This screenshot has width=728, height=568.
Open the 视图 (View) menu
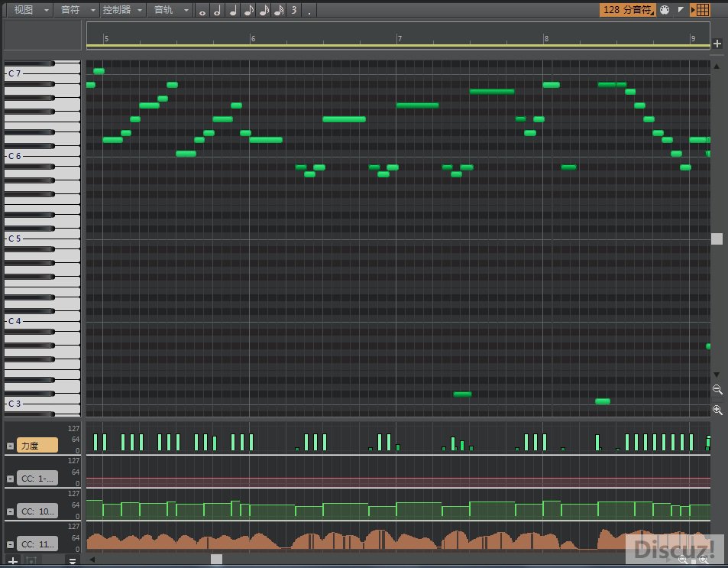click(x=24, y=10)
